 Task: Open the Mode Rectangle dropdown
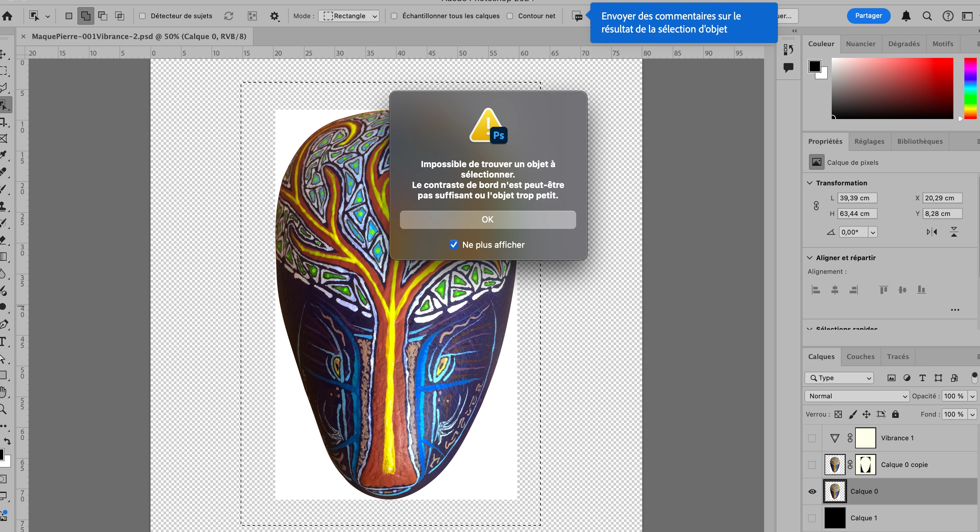[x=349, y=16]
